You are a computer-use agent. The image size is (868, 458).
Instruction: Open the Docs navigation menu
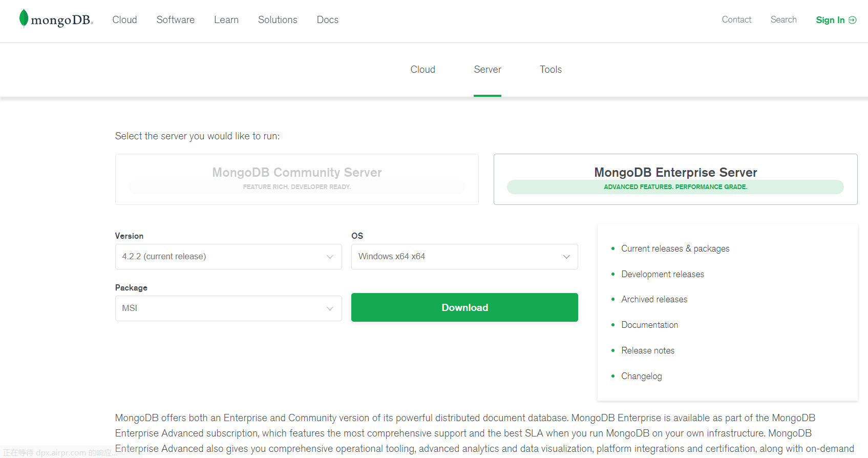click(x=328, y=19)
